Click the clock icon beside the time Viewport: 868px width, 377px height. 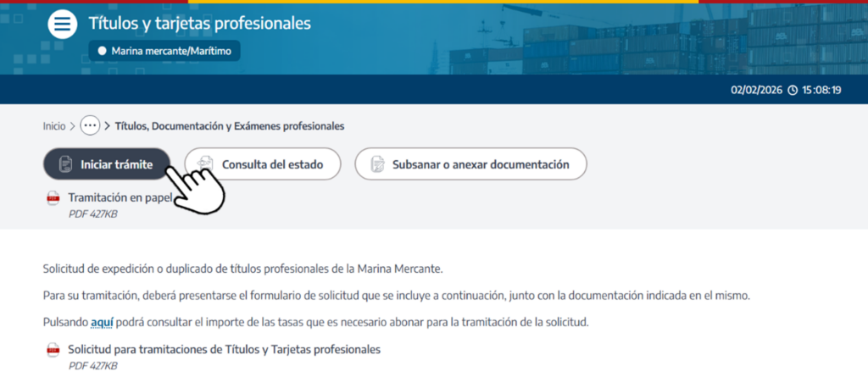click(793, 90)
